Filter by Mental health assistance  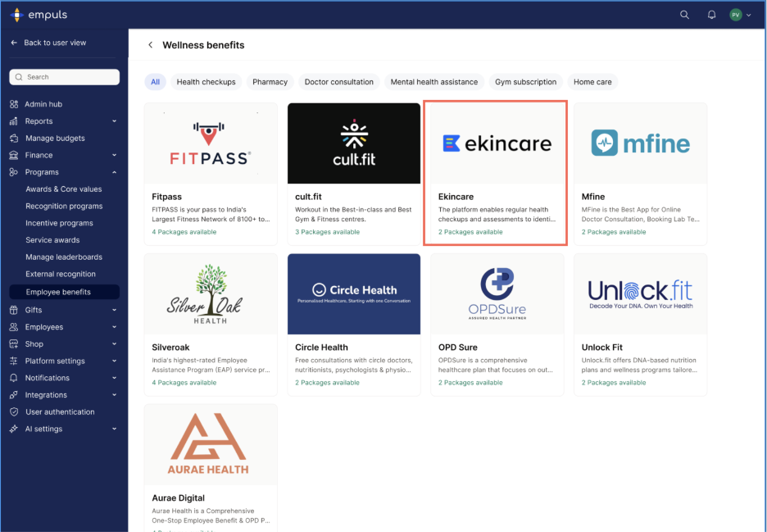click(433, 82)
